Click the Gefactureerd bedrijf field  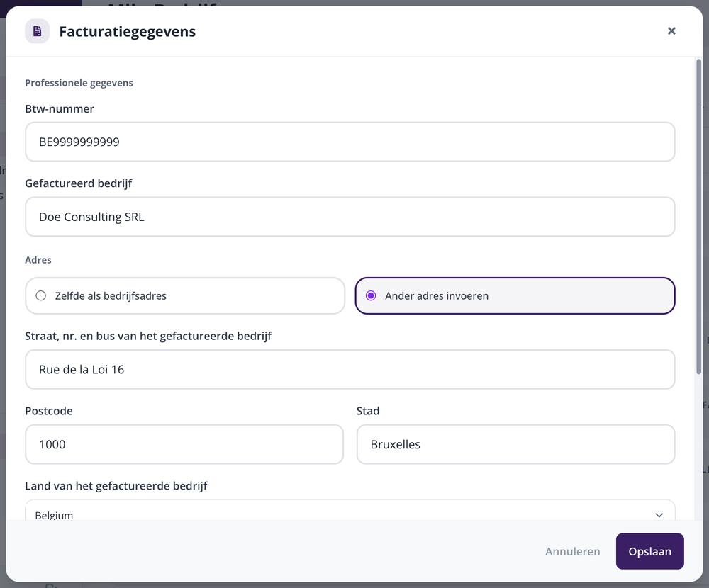tap(350, 217)
